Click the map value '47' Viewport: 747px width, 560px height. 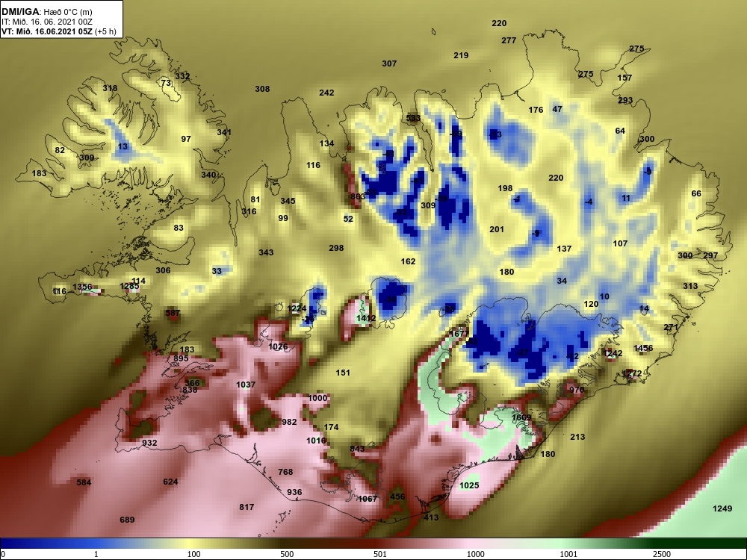[557, 109]
